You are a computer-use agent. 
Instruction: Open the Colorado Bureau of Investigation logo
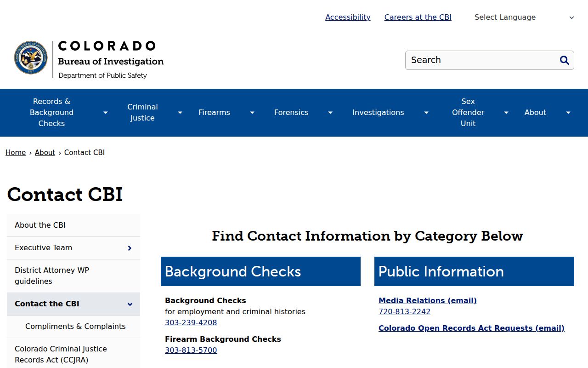pyautogui.click(x=89, y=59)
